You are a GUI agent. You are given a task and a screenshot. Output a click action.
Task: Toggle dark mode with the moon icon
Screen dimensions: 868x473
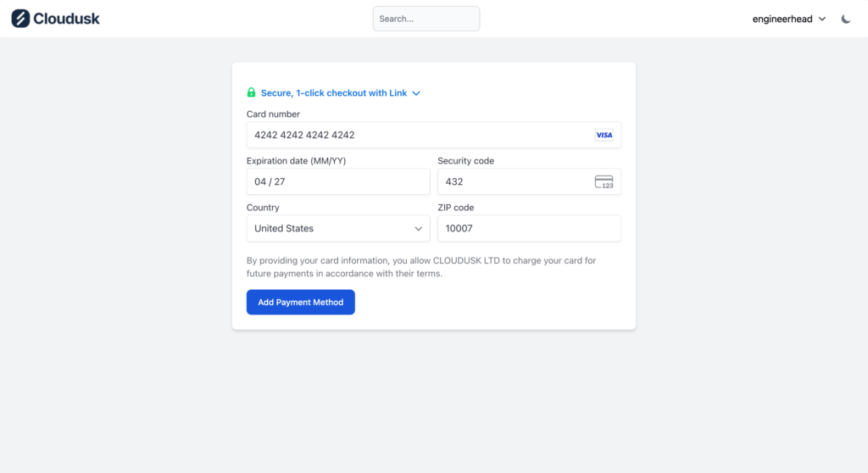coord(846,19)
